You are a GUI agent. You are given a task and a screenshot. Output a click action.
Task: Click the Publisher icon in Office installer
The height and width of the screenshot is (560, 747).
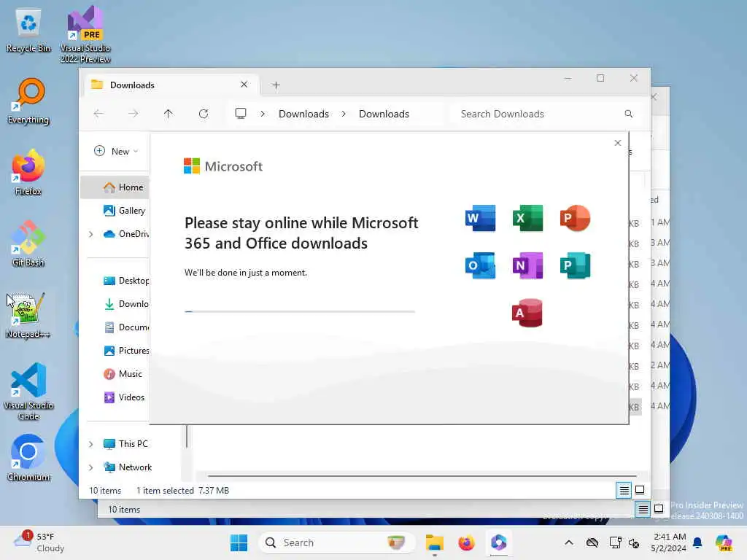pyautogui.click(x=575, y=265)
